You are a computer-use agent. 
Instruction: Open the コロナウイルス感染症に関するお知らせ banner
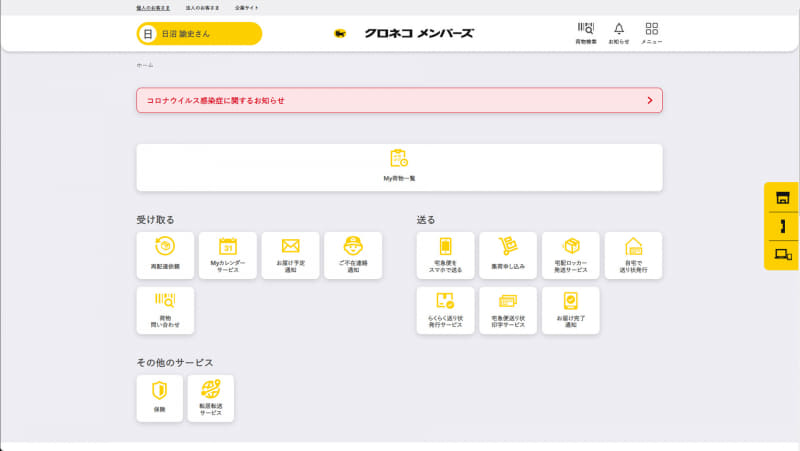[399, 101]
